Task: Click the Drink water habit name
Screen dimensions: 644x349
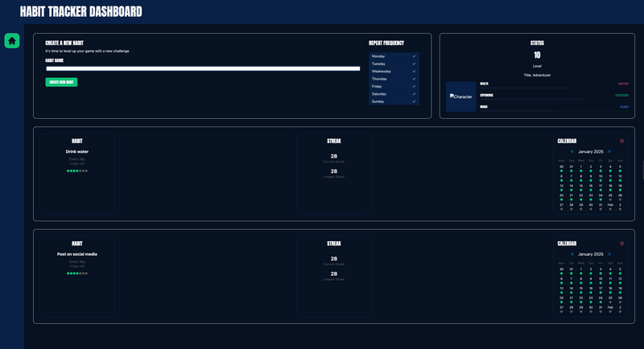Action: (77, 152)
